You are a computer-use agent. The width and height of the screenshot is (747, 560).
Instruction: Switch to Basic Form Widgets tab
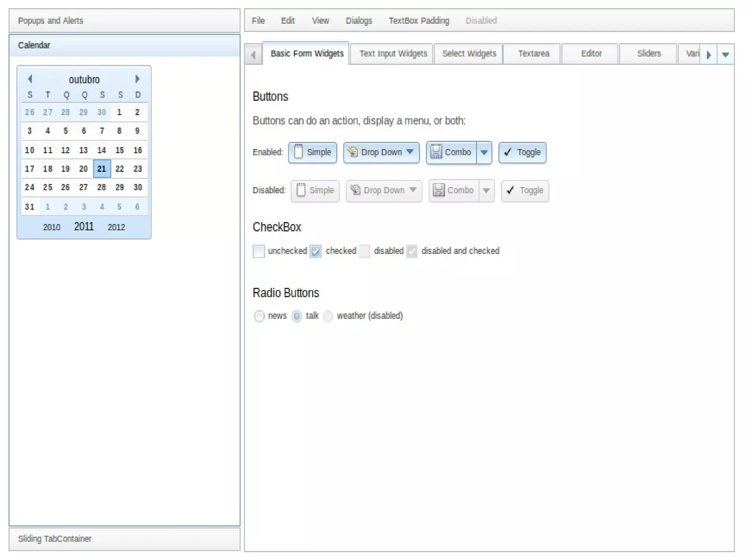pyautogui.click(x=307, y=54)
